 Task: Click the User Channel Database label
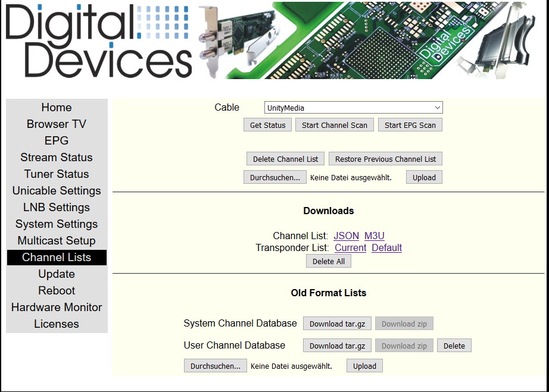click(234, 346)
